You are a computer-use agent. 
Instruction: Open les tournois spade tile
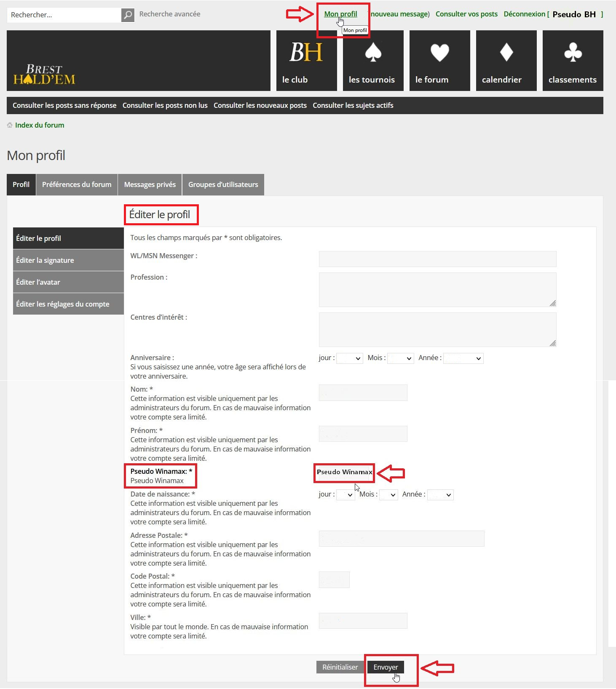[373, 61]
